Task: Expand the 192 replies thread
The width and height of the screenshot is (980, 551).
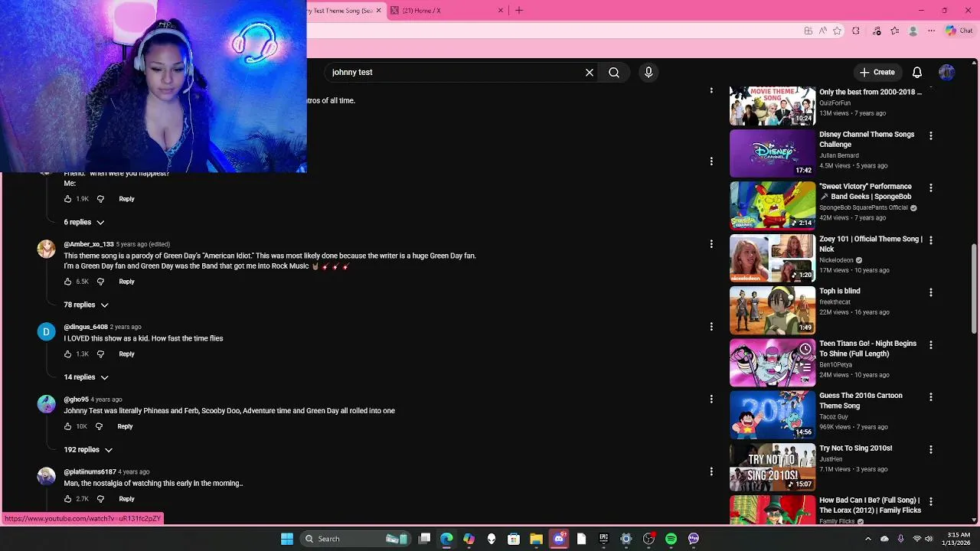Action: [88, 450]
